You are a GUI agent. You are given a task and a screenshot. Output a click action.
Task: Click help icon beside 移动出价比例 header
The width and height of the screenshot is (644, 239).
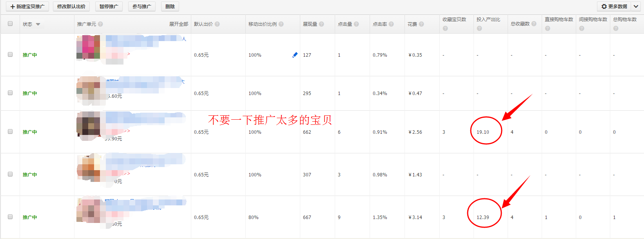[x=281, y=24]
